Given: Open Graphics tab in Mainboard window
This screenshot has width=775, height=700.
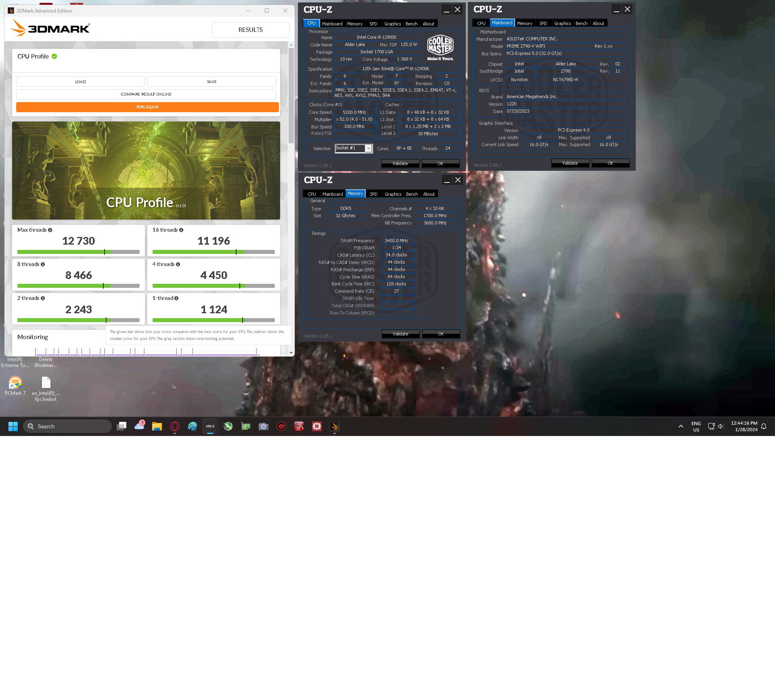Looking at the screenshot, I should point(562,23).
